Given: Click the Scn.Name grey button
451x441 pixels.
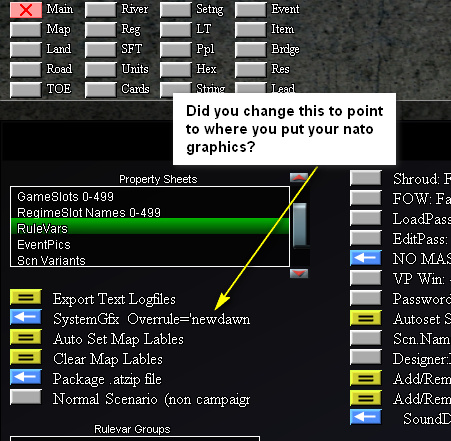Looking at the screenshot, I should click(x=366, y=338).
